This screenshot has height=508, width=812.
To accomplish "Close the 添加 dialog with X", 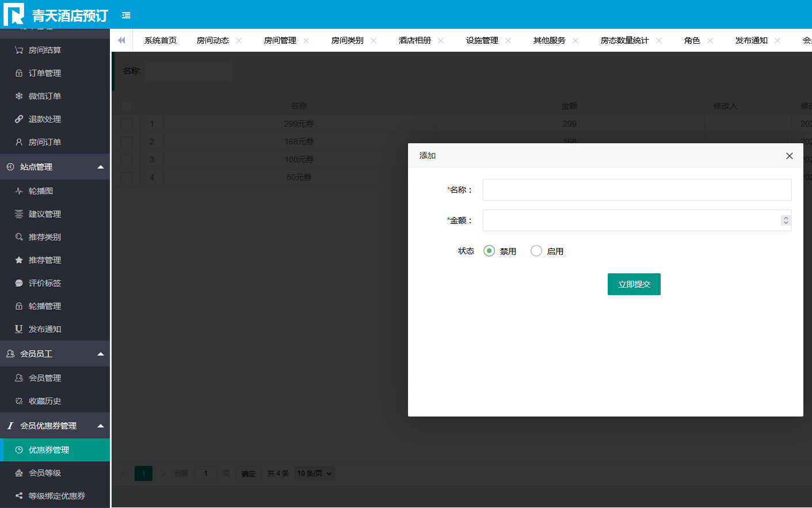I will coord(790,156).
